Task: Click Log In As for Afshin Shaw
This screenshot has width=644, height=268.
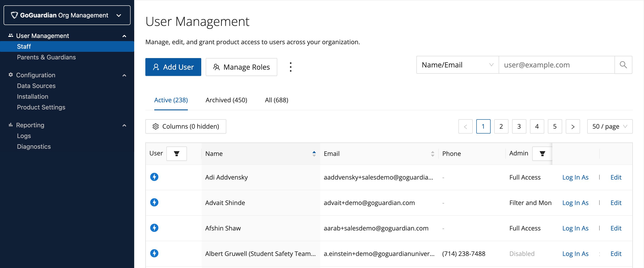Action: pos(575,228)
